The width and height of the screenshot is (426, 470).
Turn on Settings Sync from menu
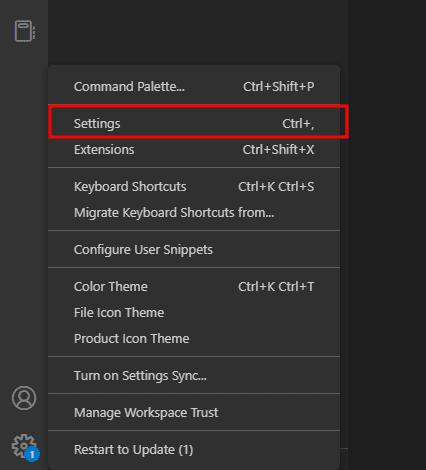pyautogui.click(x=194, y=376)
